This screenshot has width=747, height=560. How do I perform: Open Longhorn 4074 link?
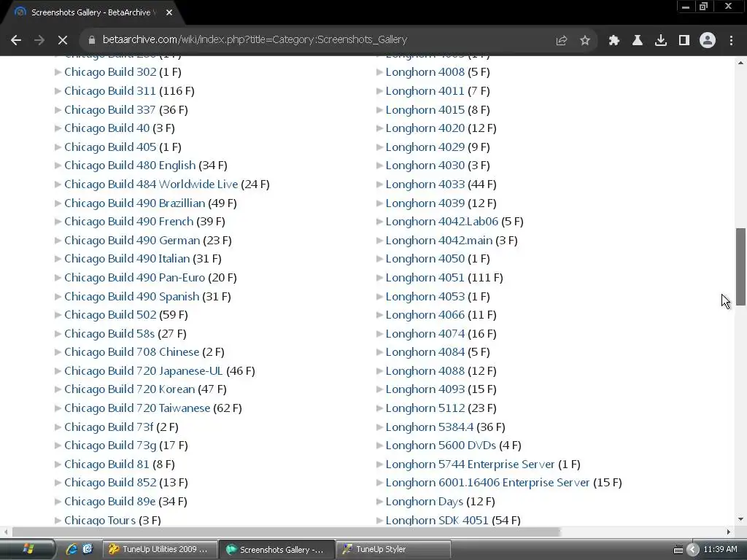point(425,334)
